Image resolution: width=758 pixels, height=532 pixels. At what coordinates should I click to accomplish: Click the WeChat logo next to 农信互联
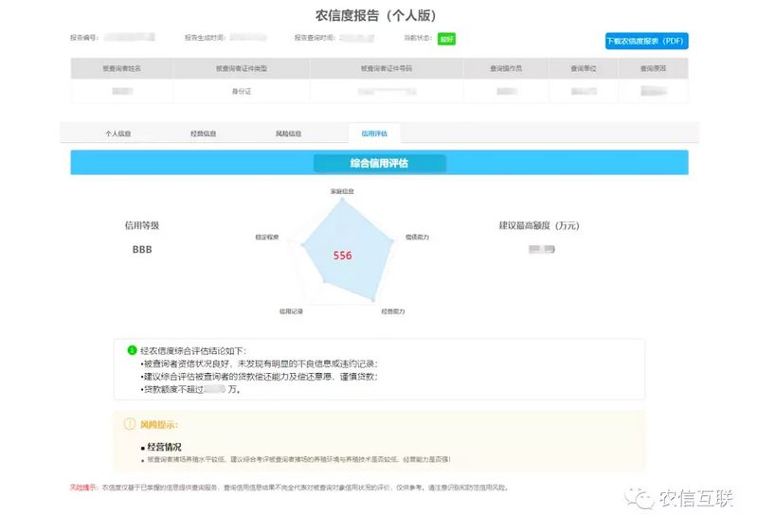(643, 498)
